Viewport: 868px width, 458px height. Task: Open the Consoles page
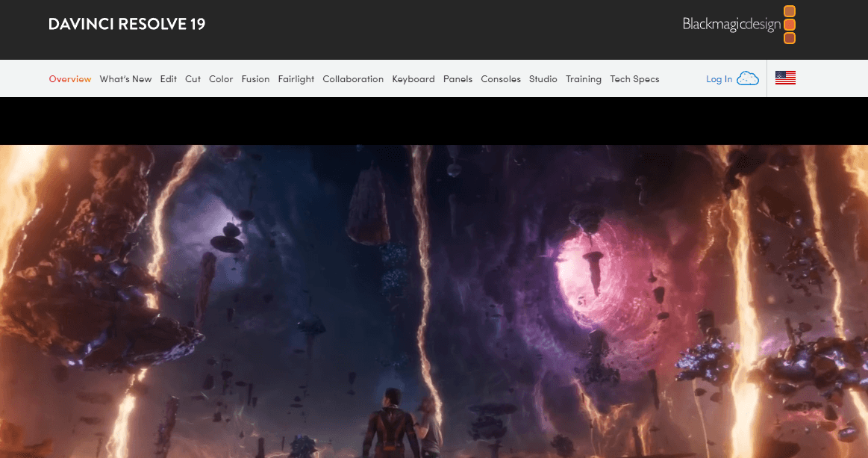pyautogui.click(x=501, y=78)
